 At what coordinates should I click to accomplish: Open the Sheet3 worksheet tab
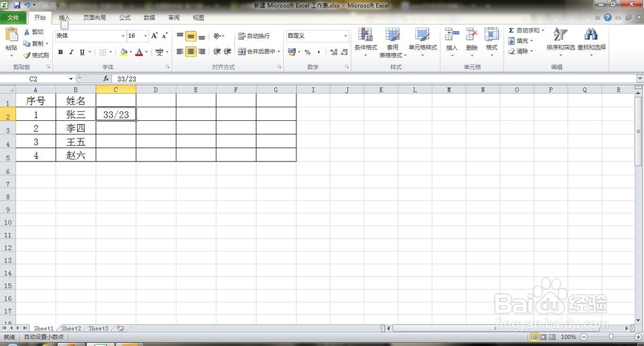pos(98,329)
